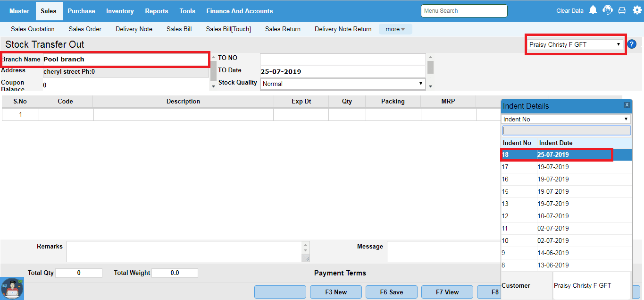644x300 pixels.
Task: Open the assistant avatar icon at bottom-left
Action: (12, 288)
